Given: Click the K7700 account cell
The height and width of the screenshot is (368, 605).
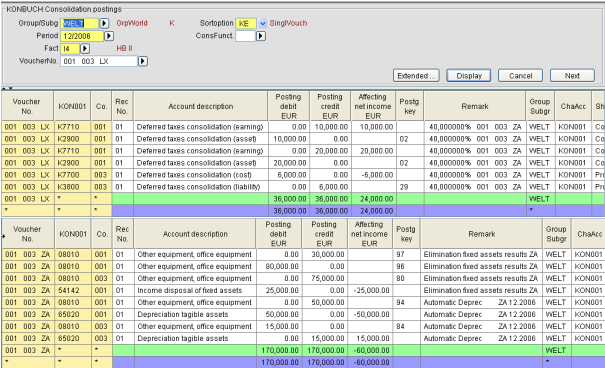Looking at the screenshot, I should point(72,175).
